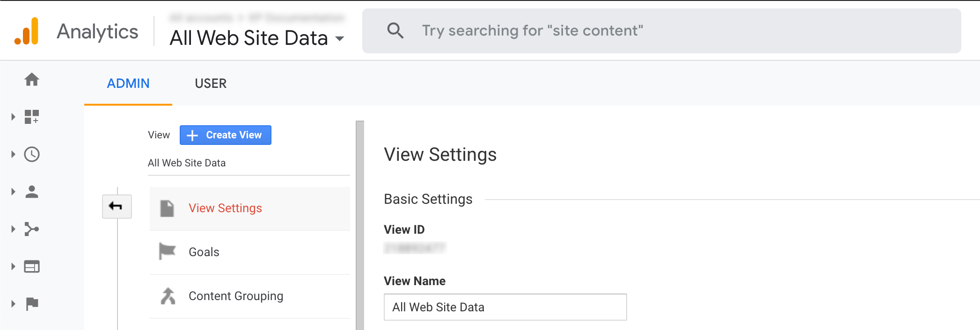The width and height of the screenshot is (980, 330).
Task: Open the Audience person icon
Action: pos(32,192)
